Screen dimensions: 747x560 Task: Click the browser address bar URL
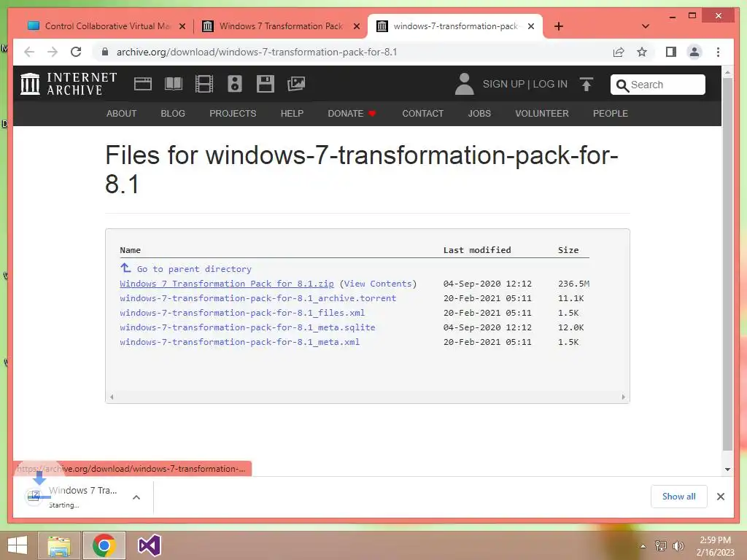click(256, 52)
